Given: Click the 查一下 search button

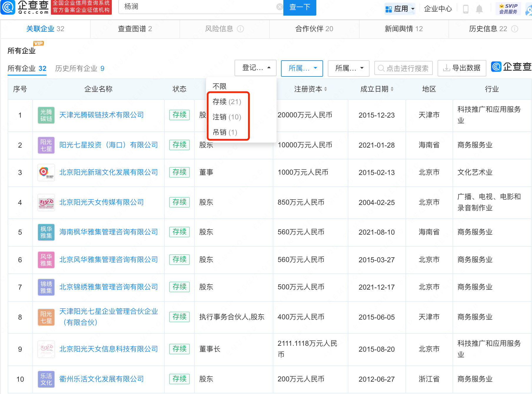Looking at the screenshot, I should tap(300, 7).
